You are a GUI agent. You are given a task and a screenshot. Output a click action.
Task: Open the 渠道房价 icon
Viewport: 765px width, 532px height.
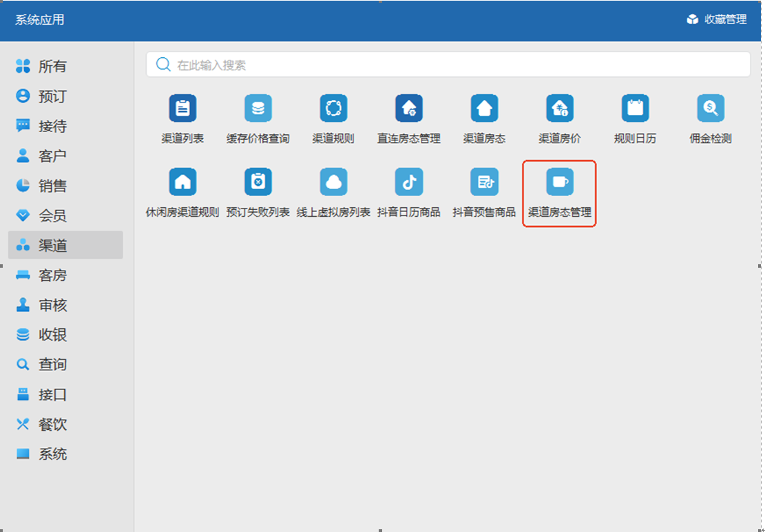(560, 109)
